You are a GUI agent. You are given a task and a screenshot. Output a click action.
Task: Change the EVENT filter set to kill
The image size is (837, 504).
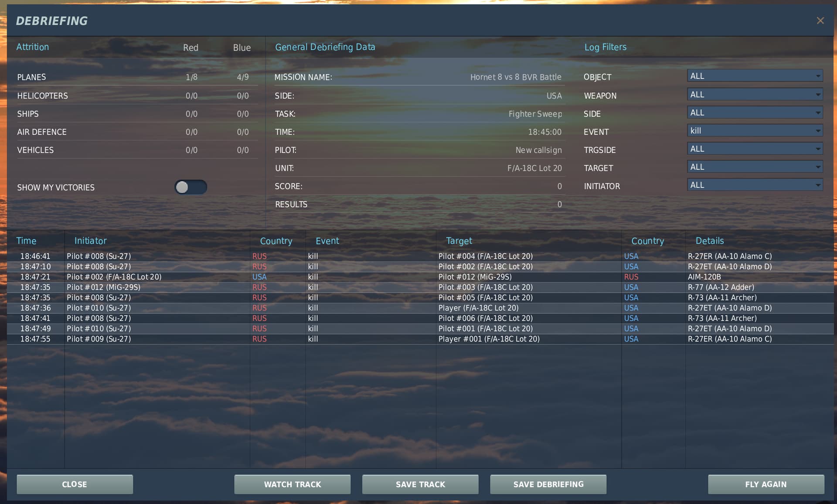[x=755, y=131]
